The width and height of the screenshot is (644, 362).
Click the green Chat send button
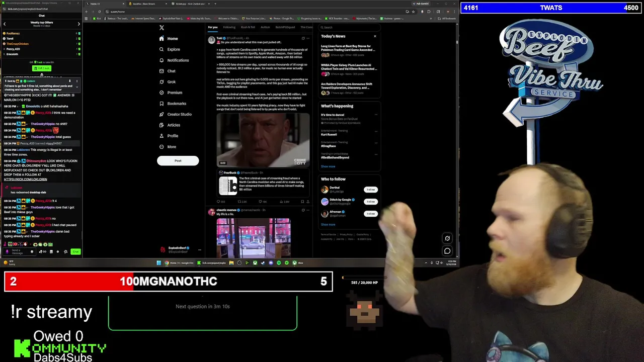click(x=75, y=251)
